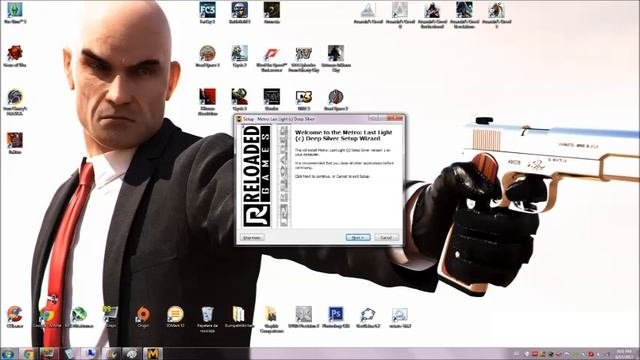640x360 pixels.
Task: Select the Crysis 2 desktop shortcut
Action: tap(240, 56)
